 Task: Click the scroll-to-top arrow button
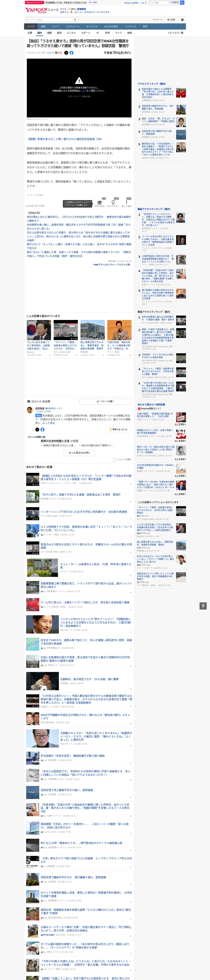(x=203, y=606)
